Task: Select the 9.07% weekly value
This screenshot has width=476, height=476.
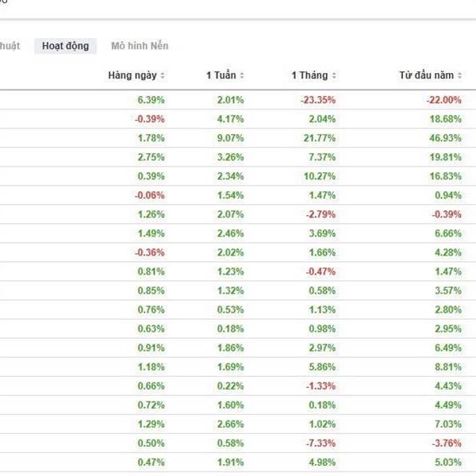Action: [x=230, y=138]
